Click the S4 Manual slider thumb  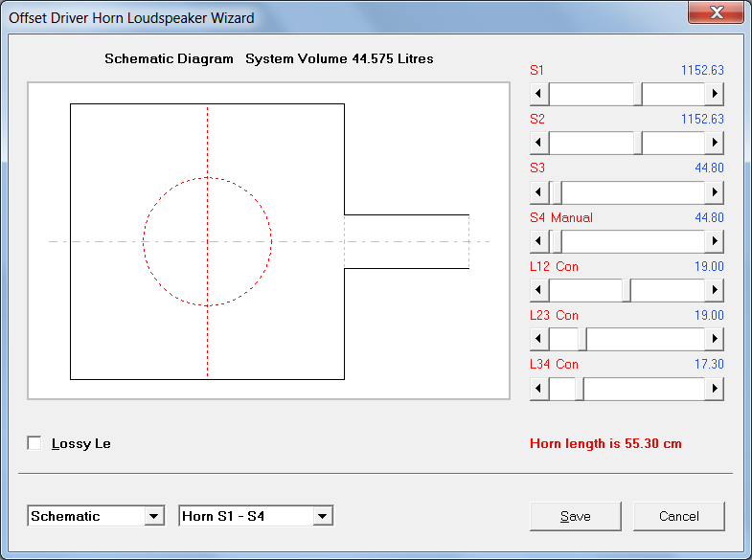(x=558, y=241)
